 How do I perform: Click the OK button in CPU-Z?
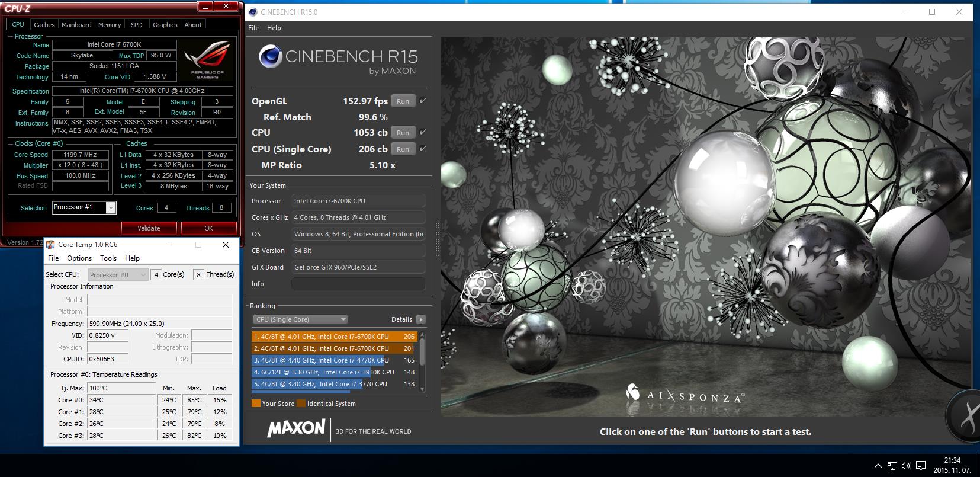click(x=208, y=228)
